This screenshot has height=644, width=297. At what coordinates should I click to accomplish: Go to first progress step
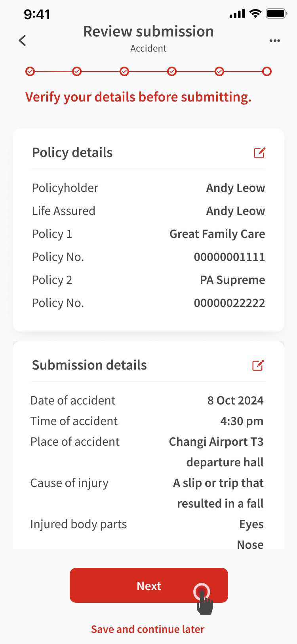click(30, 71)
